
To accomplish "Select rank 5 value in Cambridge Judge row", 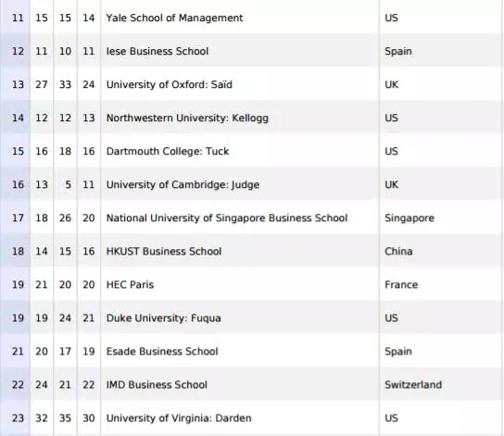I will point(68,184).
